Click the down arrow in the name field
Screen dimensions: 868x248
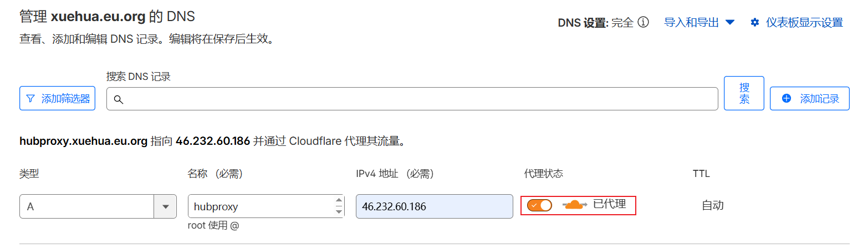point(339,211)
